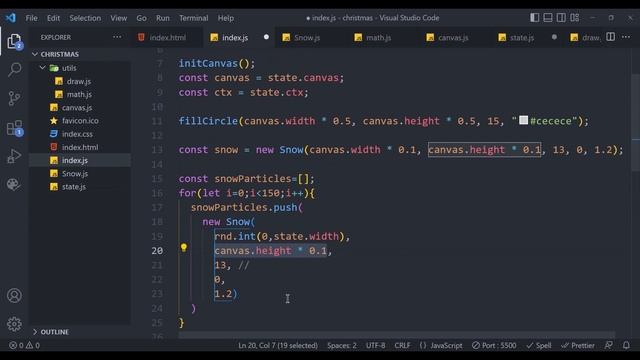Click Ln 20, Col 7 go-to-line status
The width and height of the screenshot is (640, 360).
(x=278, y=345)
